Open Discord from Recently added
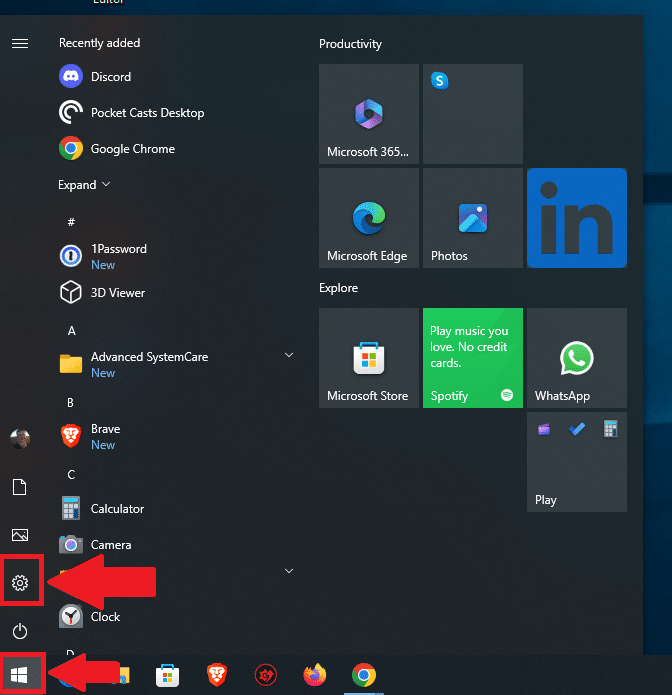 [x=95, y=76]
